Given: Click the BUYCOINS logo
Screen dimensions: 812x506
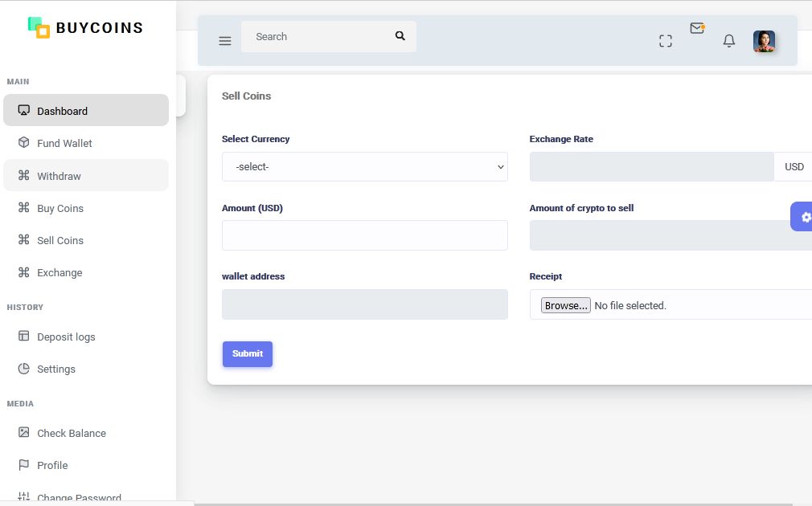Looking at the screenshot, I should point(85,28).
